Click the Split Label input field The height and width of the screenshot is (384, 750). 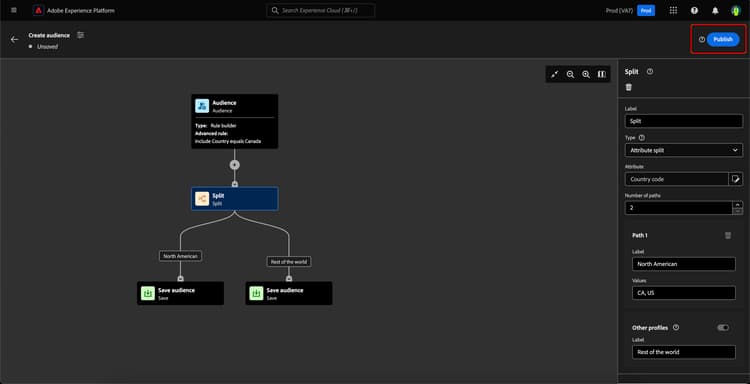[684, 121]
